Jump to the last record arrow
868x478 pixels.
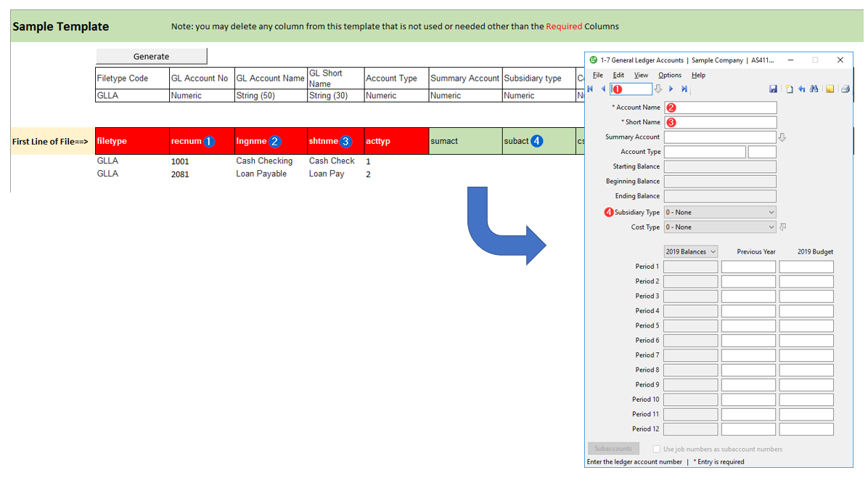(x=684, y=89)
